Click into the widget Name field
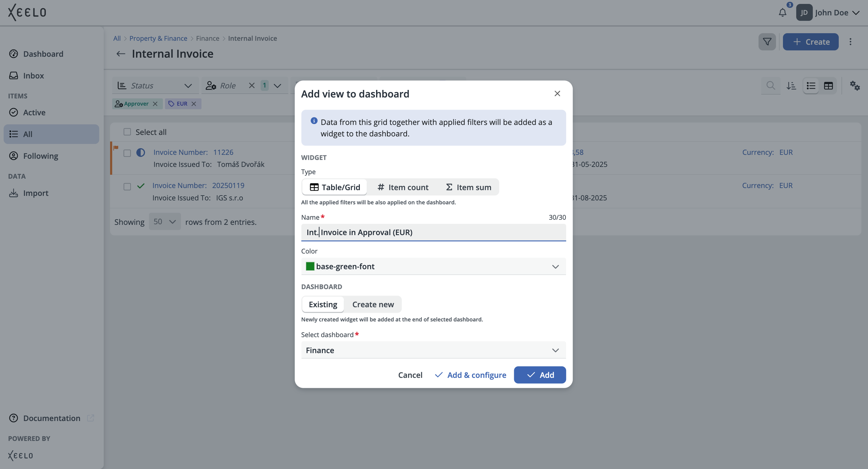The image size is (868, 469). point(433,232)
